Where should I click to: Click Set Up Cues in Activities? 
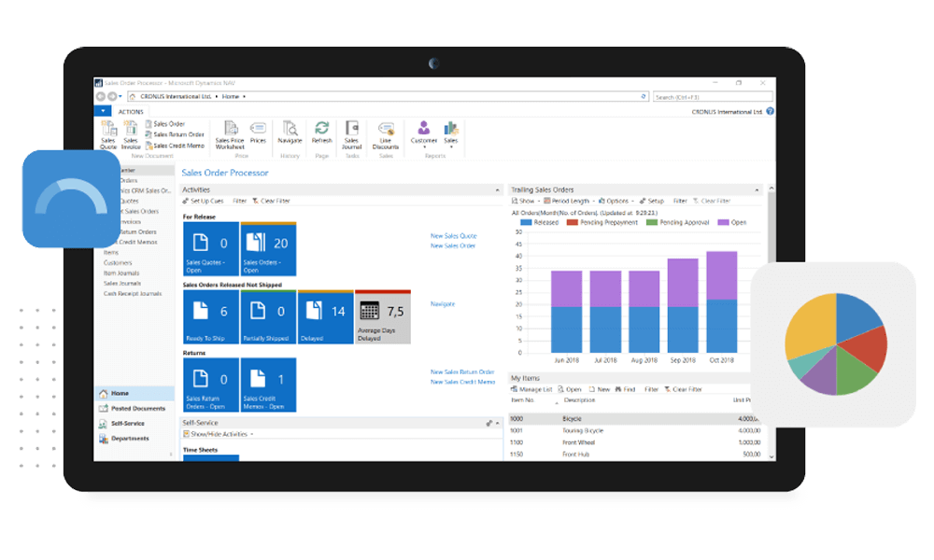click(x=203, y=202)
